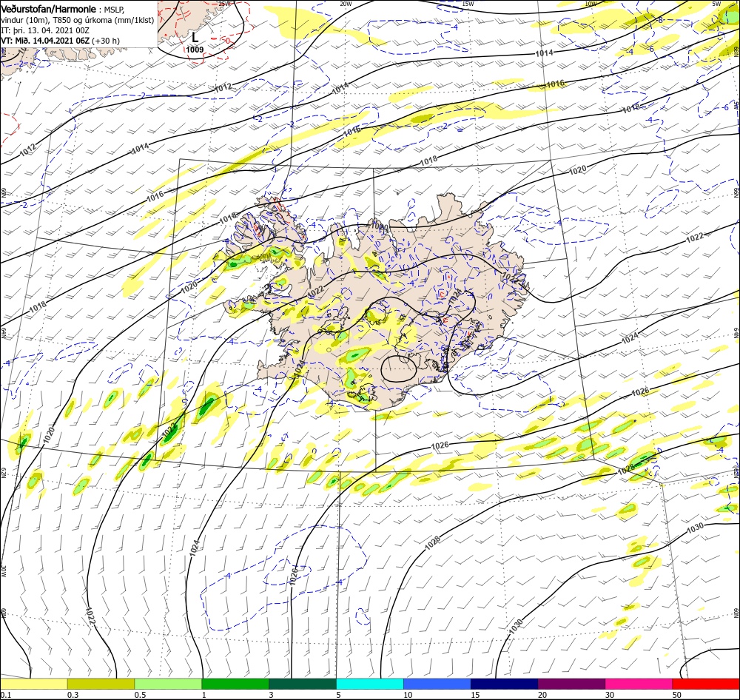The width and height of the screenshot is (740, 700).
Task: Select the dark green 3 mm legend swatch
Action: [x=303, y=684]
